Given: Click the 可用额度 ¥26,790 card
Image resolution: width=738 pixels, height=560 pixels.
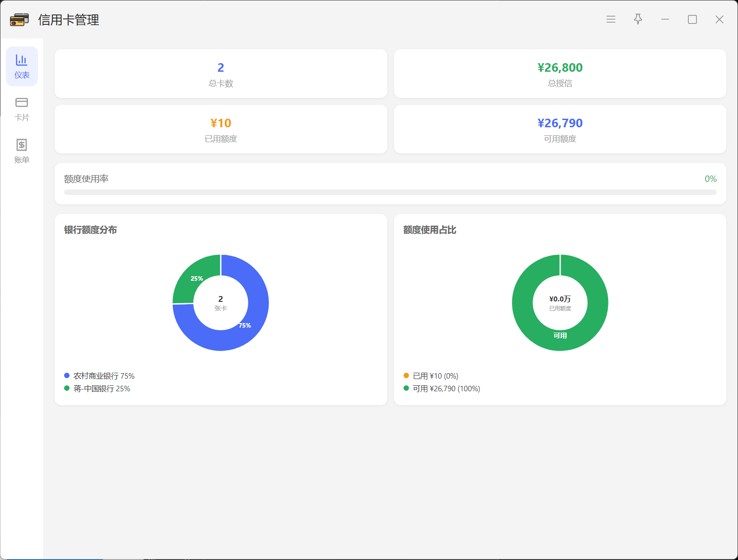Looking at the screenshot, I should (560, 129).
